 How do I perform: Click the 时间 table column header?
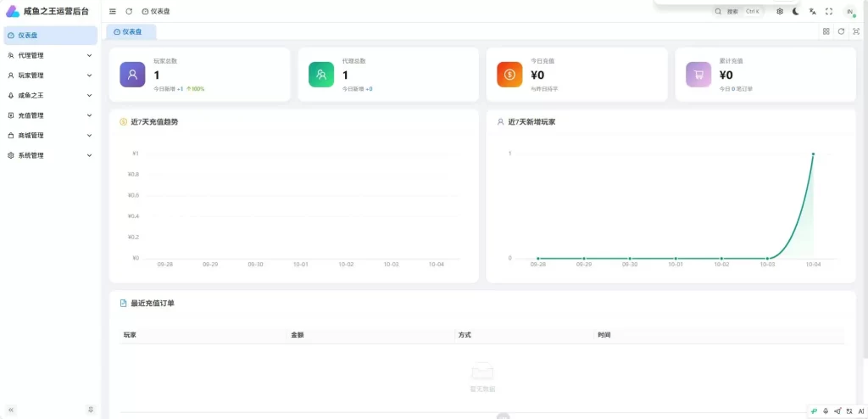[604, 335]
